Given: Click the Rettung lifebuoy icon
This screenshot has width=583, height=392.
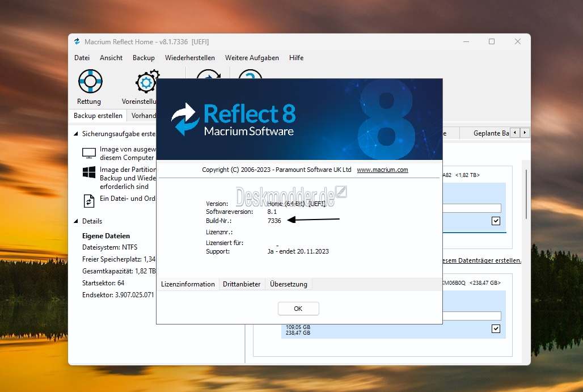Looking at the screenshot, I should [90, 81].
